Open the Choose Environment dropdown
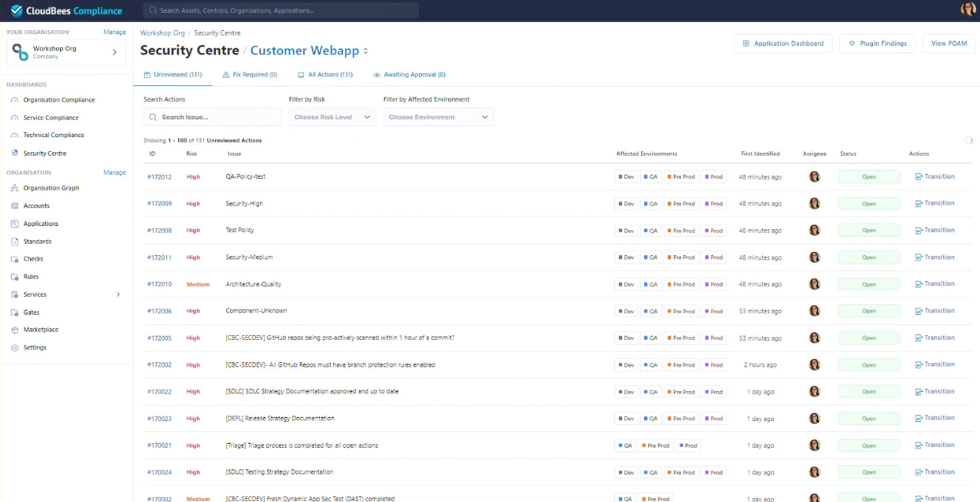The width and height of the screenshot is (980, 502). pos(438,118)
